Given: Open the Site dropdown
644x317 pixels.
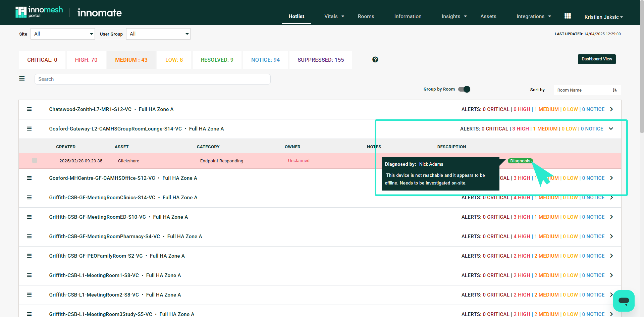Looking at the screenshot, I should 62,34.
